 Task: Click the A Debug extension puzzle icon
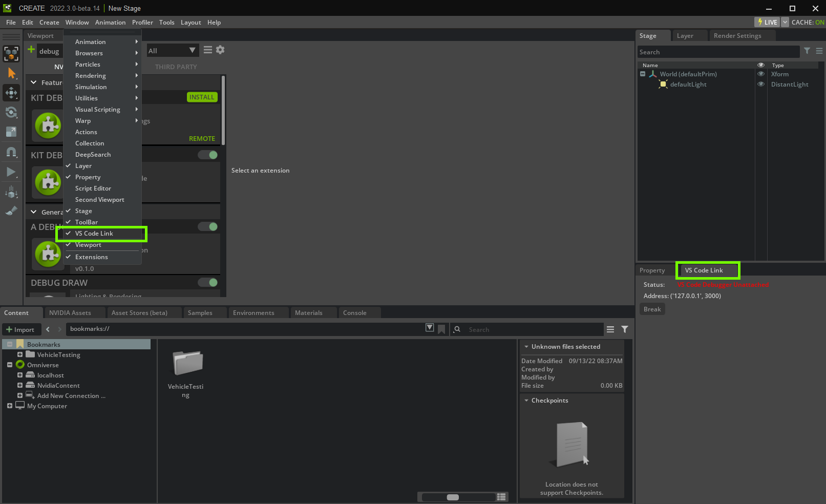coord(49,253)
